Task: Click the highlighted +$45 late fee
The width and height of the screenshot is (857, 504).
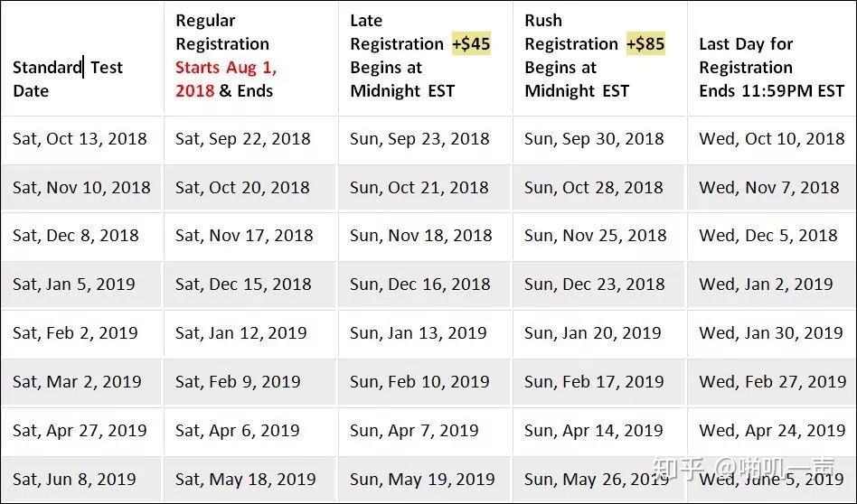Action: point(471,43)
